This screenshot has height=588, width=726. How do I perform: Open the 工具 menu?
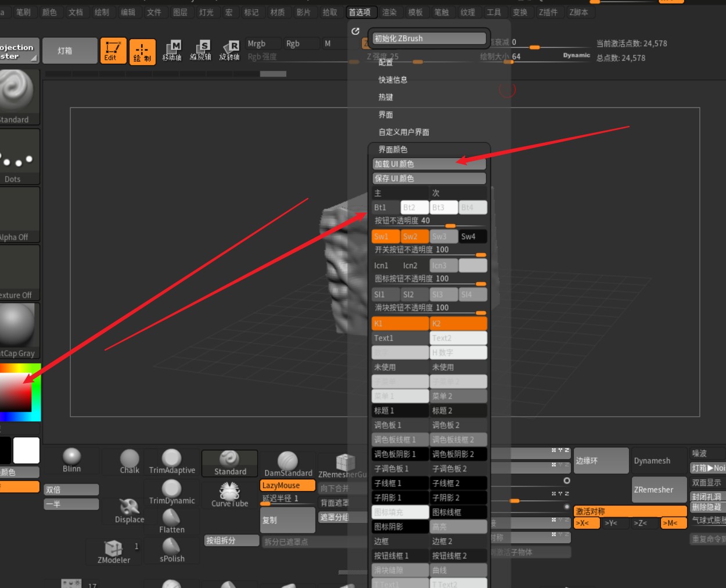point(494,12)
